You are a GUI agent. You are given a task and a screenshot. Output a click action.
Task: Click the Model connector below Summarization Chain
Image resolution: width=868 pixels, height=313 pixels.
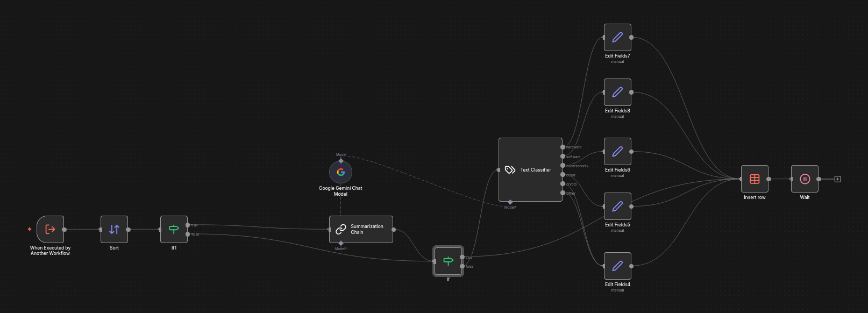click(341, 243)
